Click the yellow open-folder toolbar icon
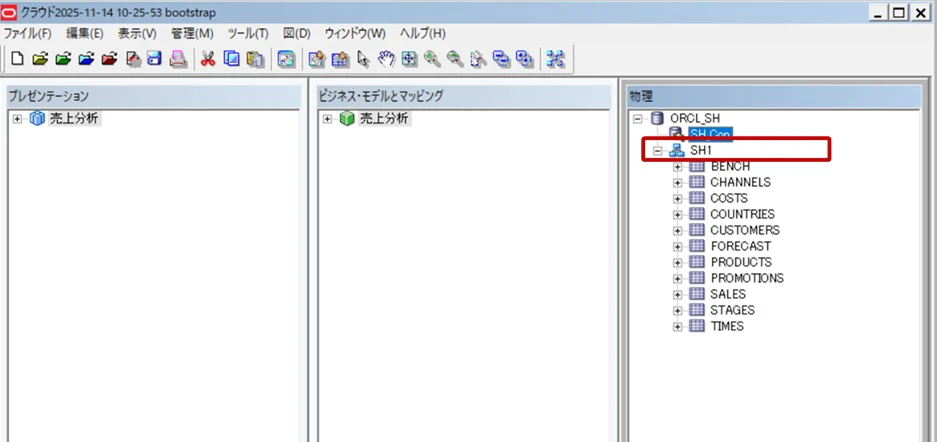The height and width of the screenshot is (442, 937). pyautogui.click(x=40, y=59)
